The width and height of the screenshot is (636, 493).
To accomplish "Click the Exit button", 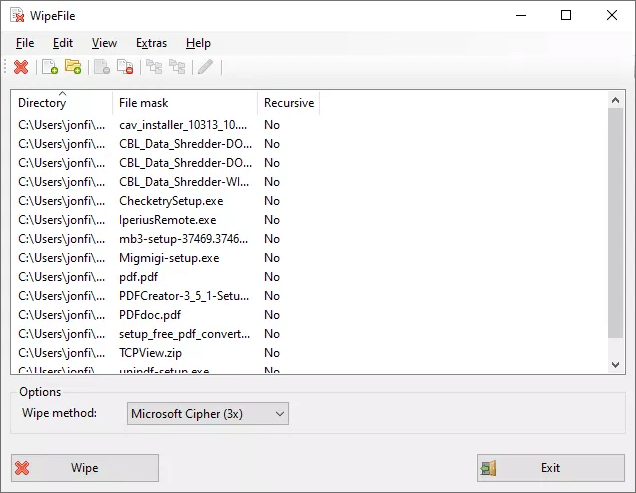I will tap(551, 468).
